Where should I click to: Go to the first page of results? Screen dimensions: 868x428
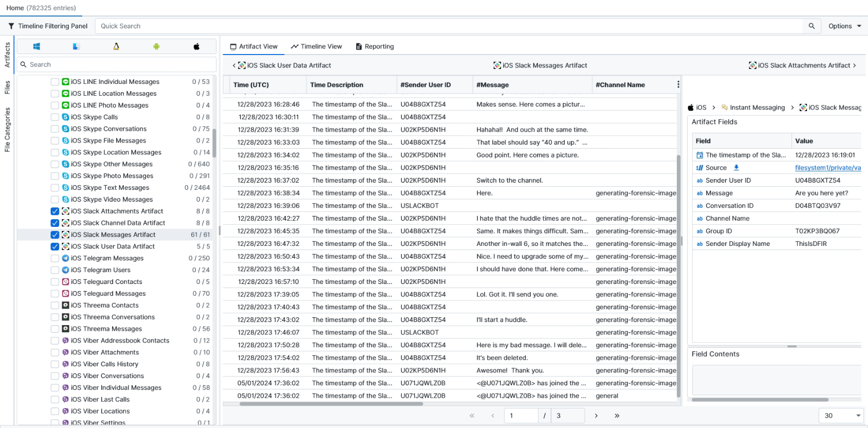pyautogui.click(x=472, y=416)
